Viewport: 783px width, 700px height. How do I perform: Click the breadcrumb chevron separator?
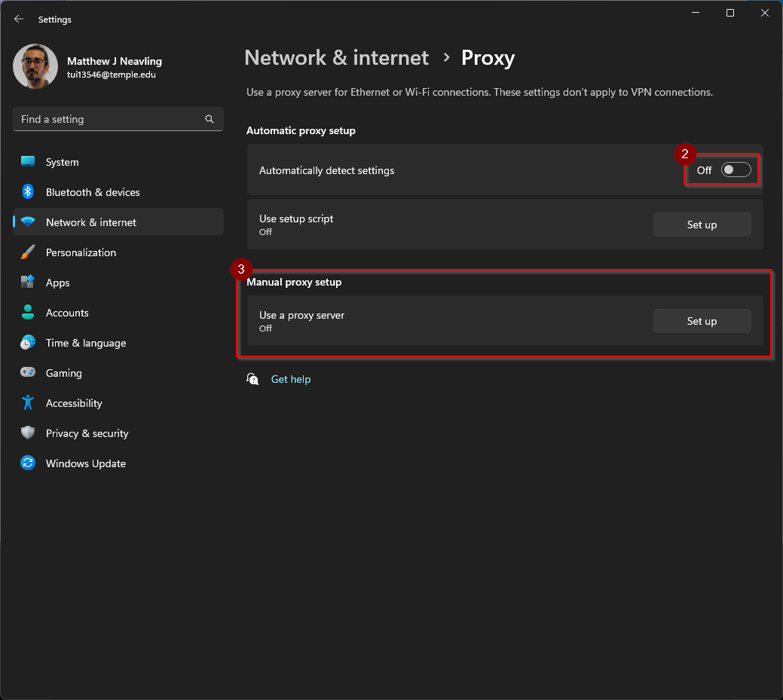point(446,58)
